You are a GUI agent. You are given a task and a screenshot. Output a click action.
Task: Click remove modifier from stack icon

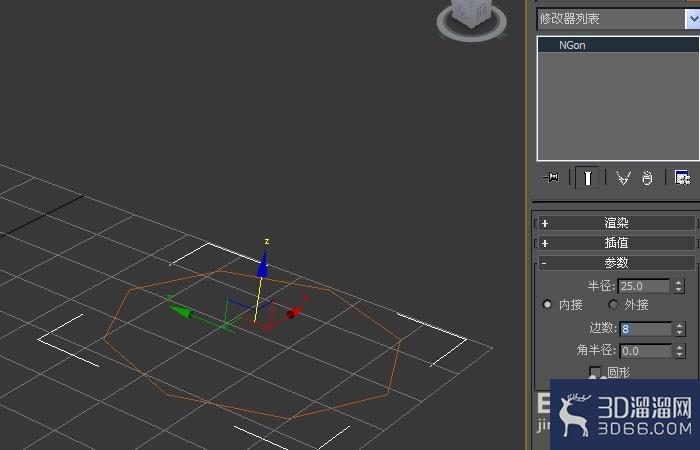pyautogui.click(x=647, y=178)
